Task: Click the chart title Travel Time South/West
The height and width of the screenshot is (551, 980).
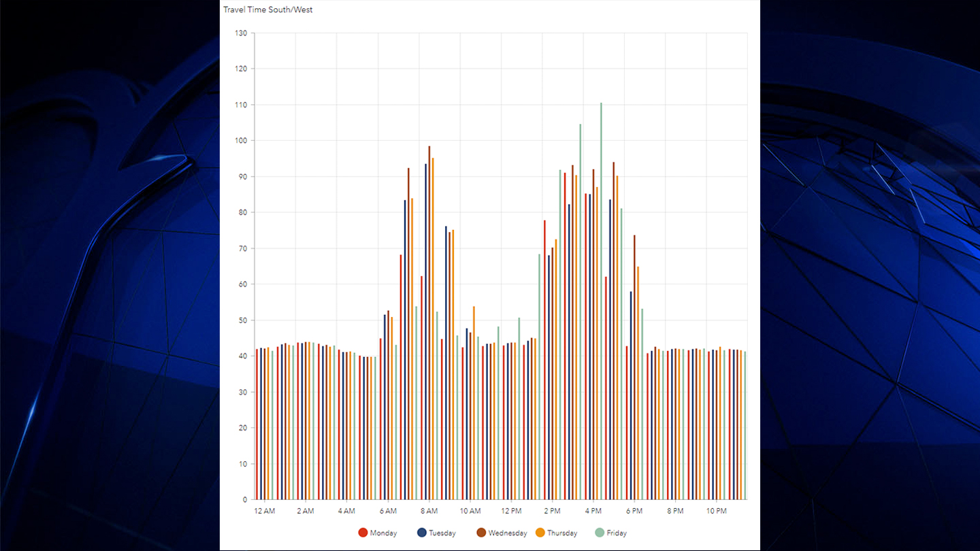Action: point(267,10)
